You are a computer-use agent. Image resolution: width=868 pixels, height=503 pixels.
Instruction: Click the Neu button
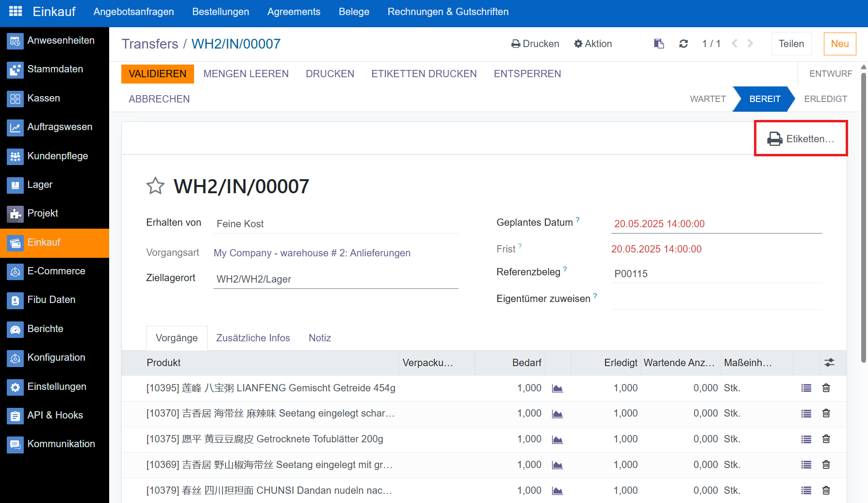[x=839, y=44]
